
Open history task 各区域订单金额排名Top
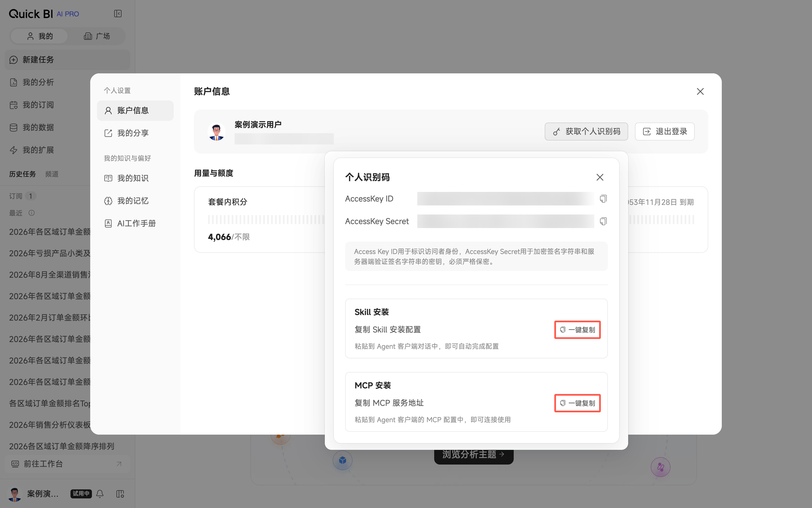[50, 403]
